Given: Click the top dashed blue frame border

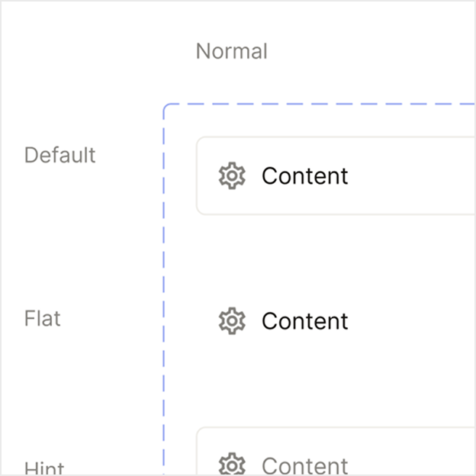Looking at the screenshot, I should click(x=320, y=105).
